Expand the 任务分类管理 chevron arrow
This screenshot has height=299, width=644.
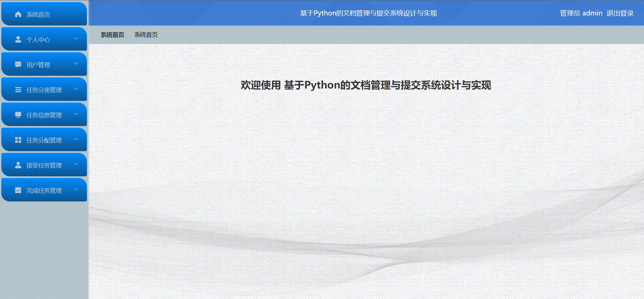76,89
